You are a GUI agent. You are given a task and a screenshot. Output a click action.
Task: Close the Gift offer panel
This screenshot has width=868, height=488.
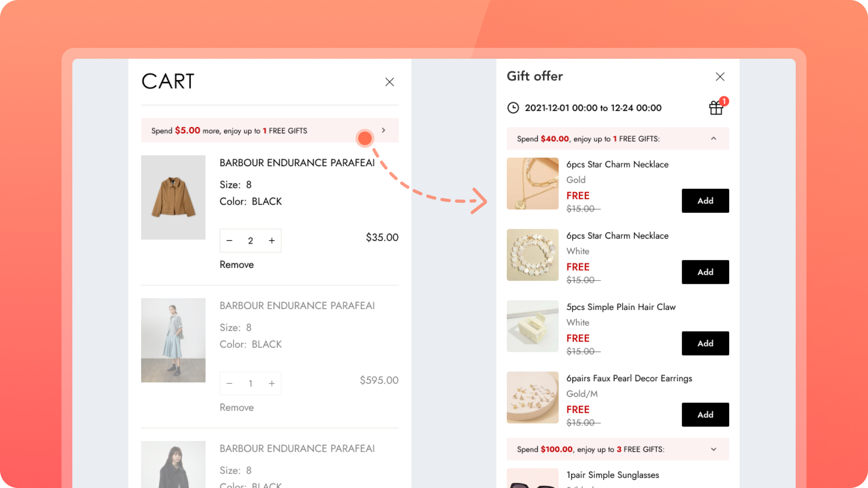point(720,76)
